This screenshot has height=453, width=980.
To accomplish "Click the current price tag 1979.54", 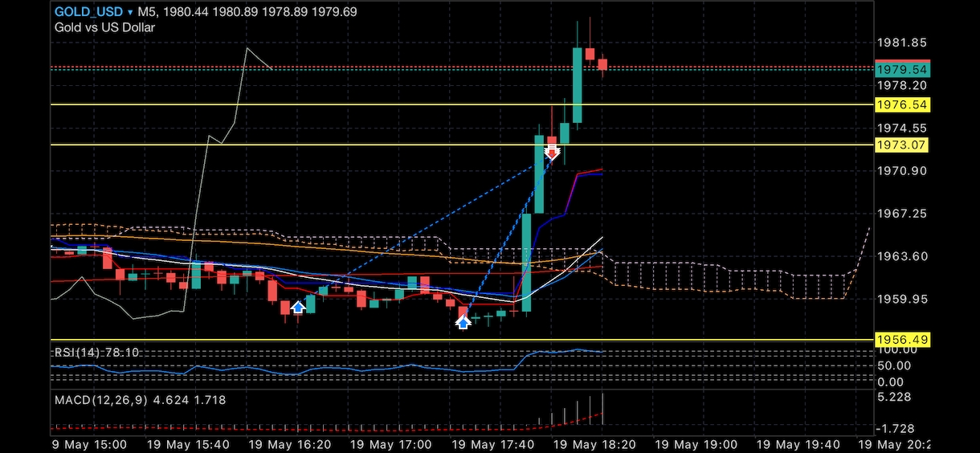I will 902,69.
